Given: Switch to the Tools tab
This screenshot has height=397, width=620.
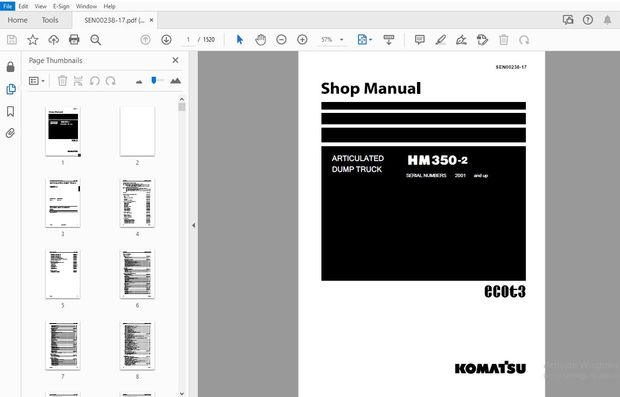Looking at the screenshot, I should (50, 20).
